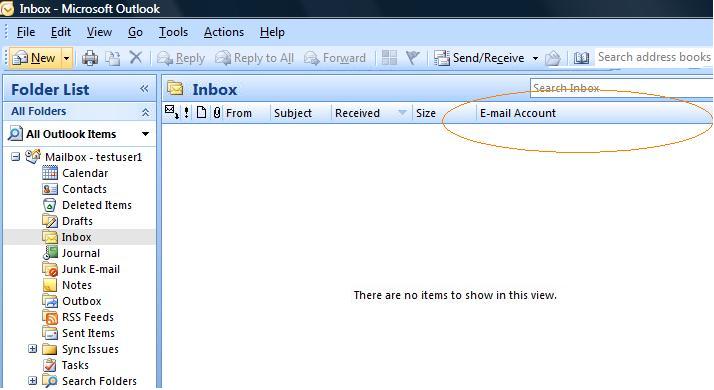Expand the Sync Issues folder
The image size is (714, 390).
[32, 349]
